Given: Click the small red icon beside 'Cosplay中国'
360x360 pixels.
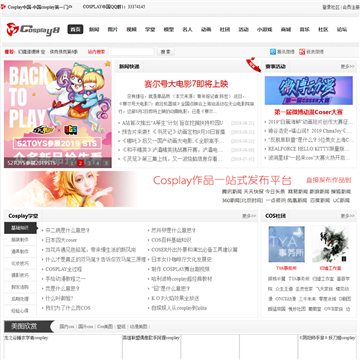Looking at the screenshot, I should click(x=3, y=7).
